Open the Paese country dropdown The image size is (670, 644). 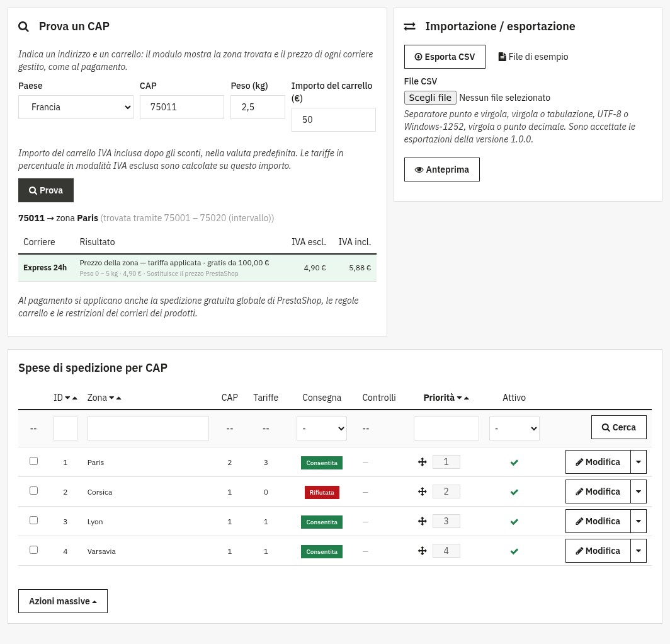[x=76, y=107]
